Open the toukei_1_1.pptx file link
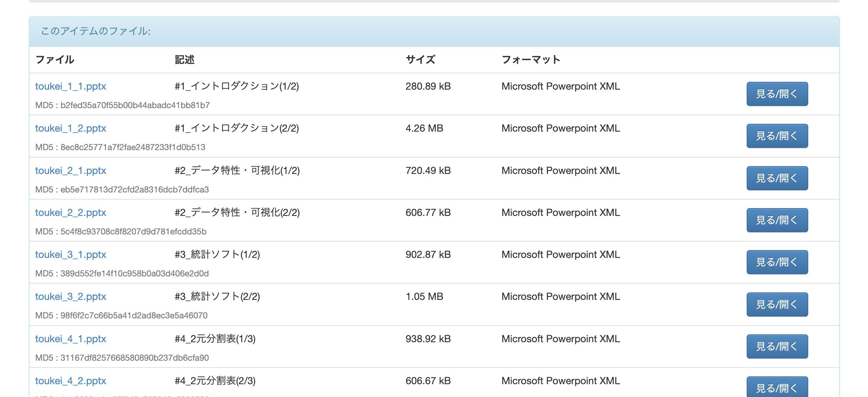The height and width of the screenshot is (397, 868). click(70, 86)
